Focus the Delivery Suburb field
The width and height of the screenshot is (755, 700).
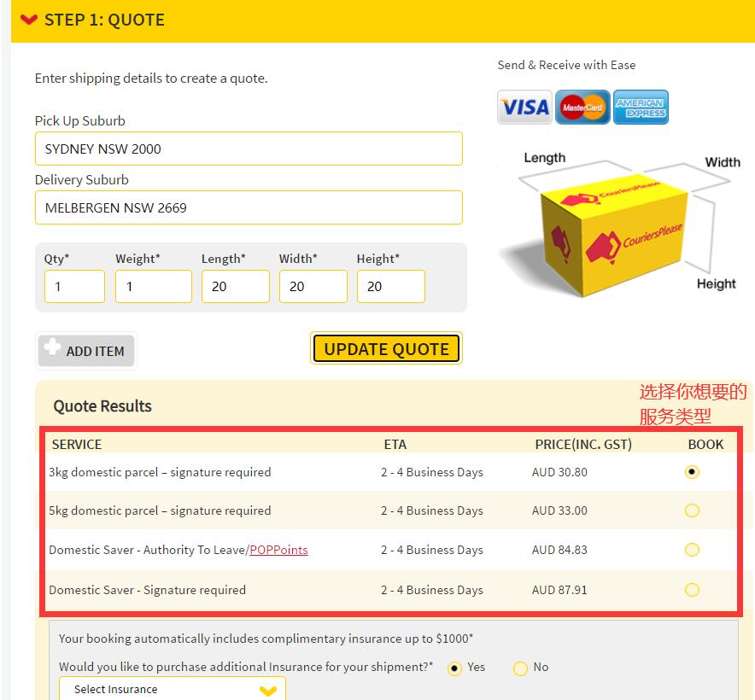tap(249, 207)
